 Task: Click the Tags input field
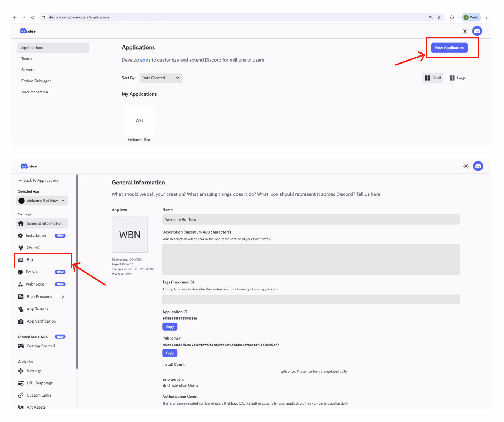point(311,299)
